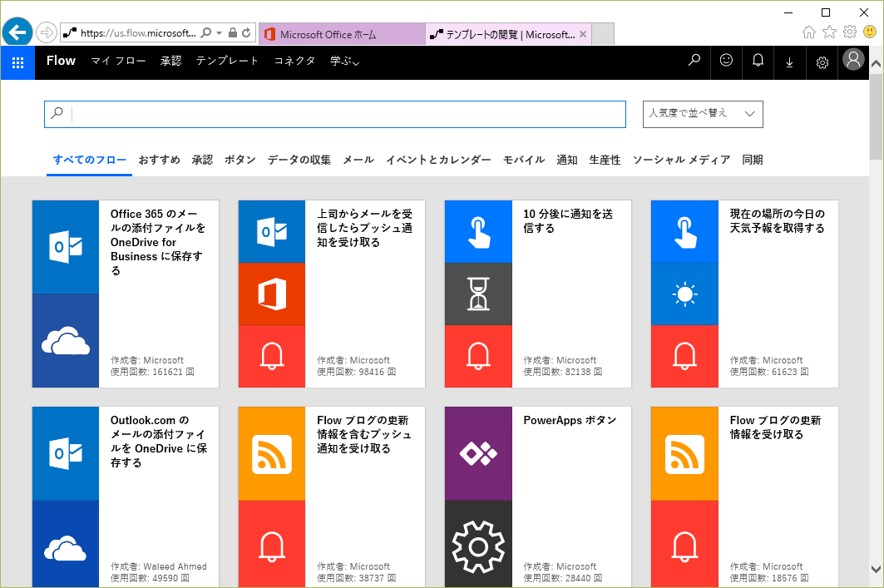The image size is (884, 588).
Task: Switch to Microsoft Office ホーム browser tab
Action: coord(342,34)
